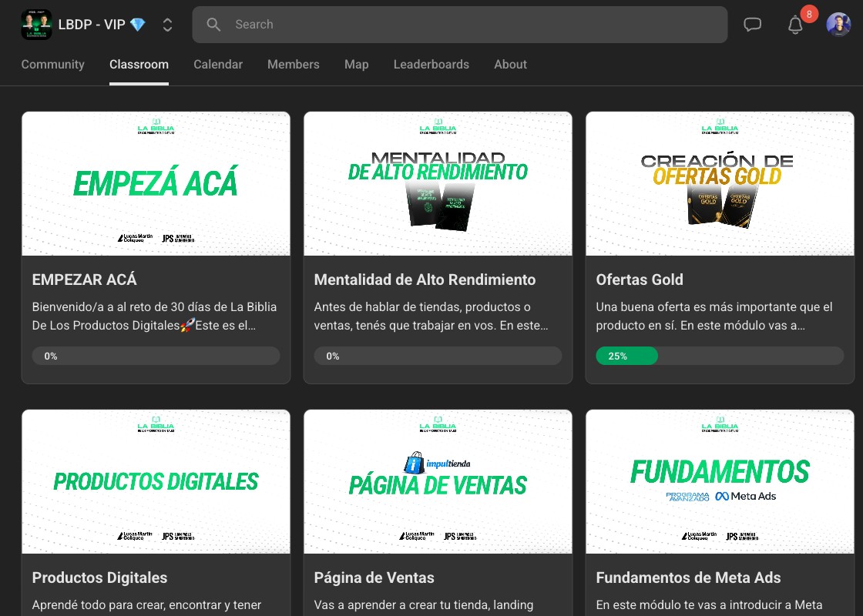Open the user profile avatar
The height and width of the screenshot is (616, 863).
(838, 24)
